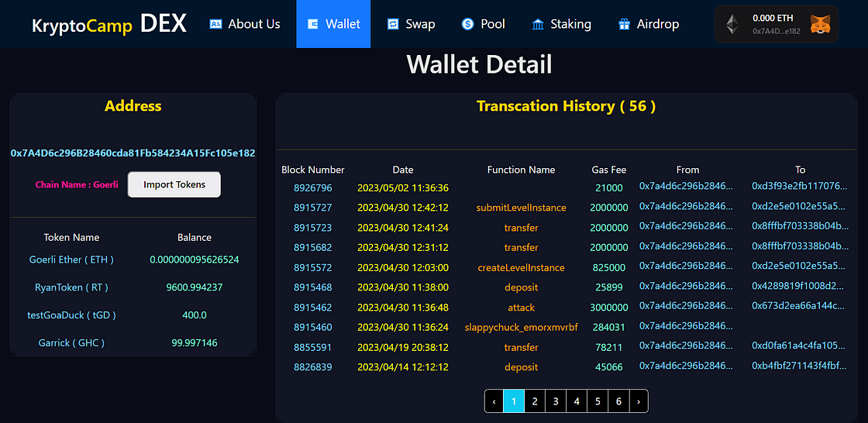Click the balance 0.000000095626524
The height and width of the screenshot is (423, 868).
click(x=195, y=259)
